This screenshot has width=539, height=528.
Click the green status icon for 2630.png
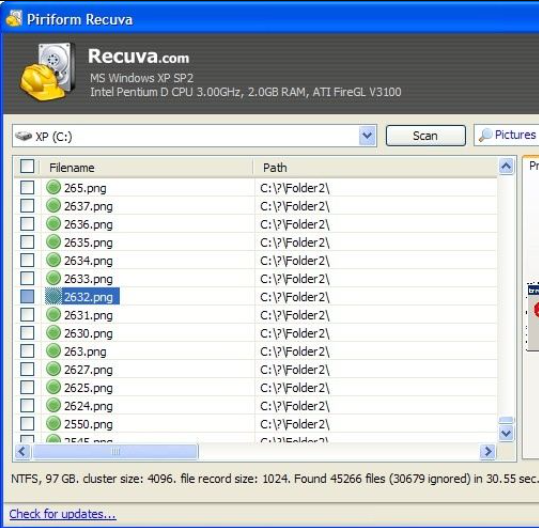(53, 333)
